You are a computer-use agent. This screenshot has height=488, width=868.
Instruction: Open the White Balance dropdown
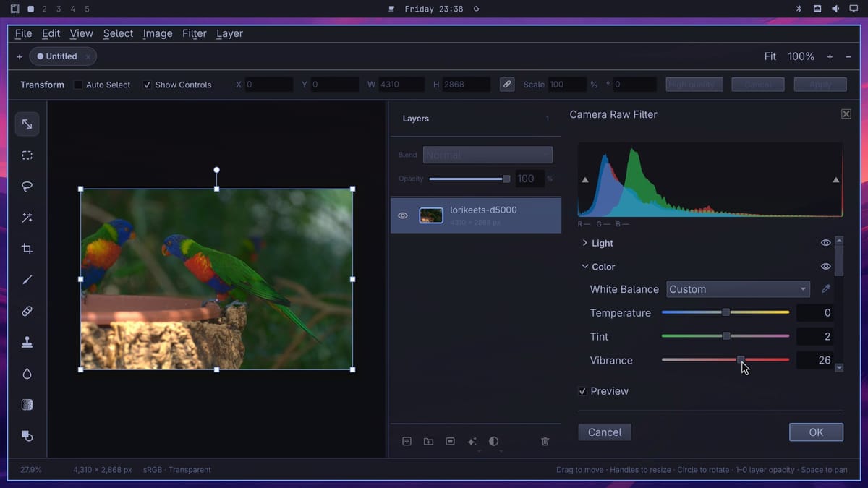[x=738, y=289]
